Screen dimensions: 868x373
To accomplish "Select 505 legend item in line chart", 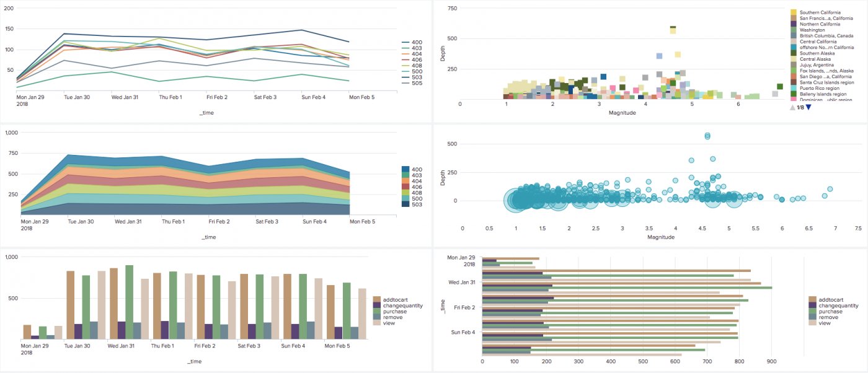I will click(412, 82).
